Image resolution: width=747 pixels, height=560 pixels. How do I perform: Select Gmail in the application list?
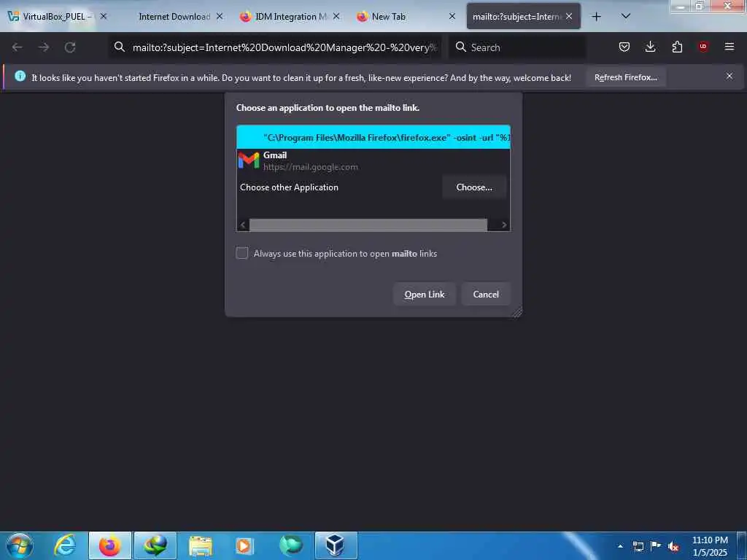point(373,161)
